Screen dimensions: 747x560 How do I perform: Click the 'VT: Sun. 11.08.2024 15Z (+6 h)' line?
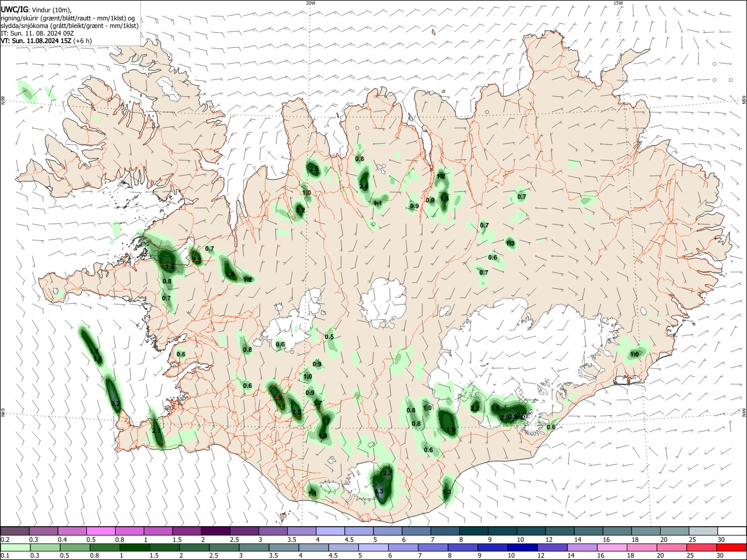pos(46,41)
